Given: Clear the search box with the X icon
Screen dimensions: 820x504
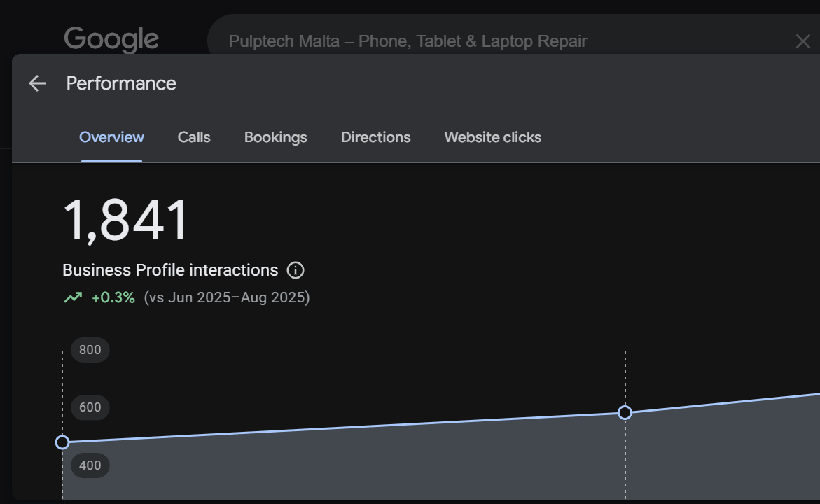Looking at the screenshot, I should coord(802,41).
